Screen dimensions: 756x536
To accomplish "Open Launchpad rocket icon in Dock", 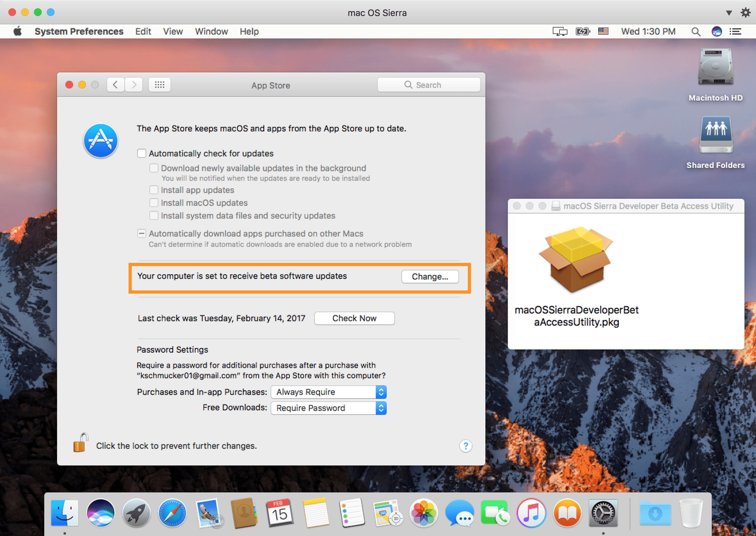I will click(x=136, y=513).
